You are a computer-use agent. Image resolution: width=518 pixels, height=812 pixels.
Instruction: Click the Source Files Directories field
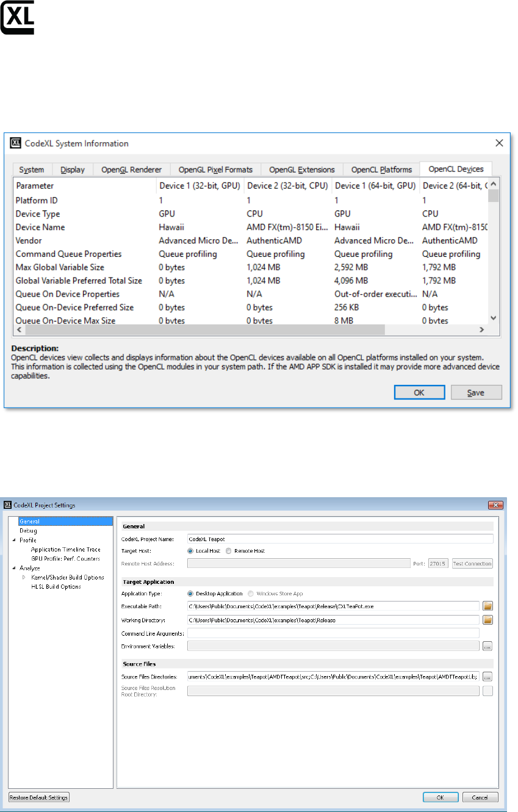pos(333,677)
